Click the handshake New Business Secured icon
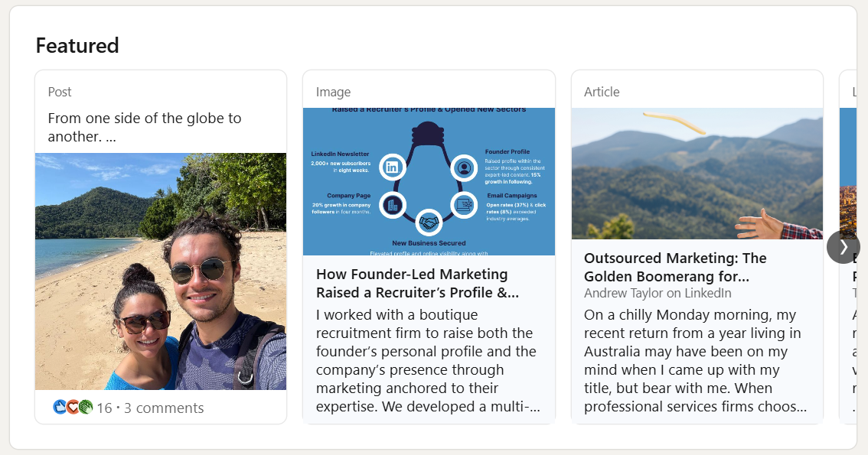868x455 pixels. click(x=429, y=223)
